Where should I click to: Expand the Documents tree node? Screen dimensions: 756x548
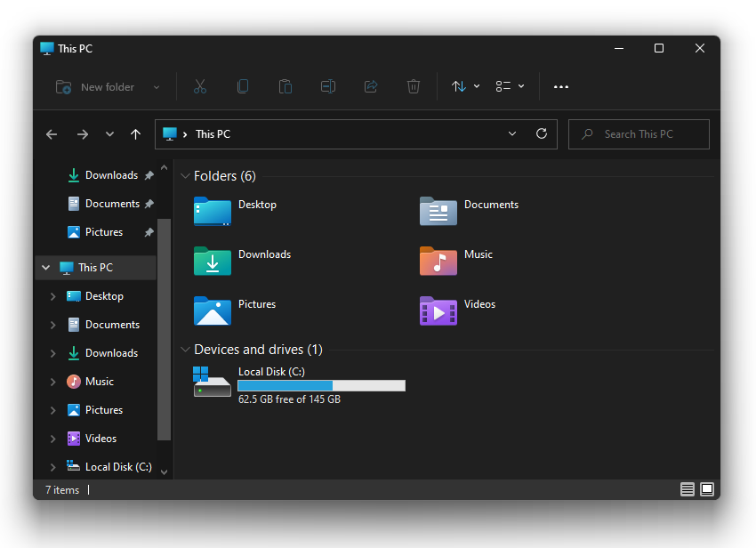point(53,325)
